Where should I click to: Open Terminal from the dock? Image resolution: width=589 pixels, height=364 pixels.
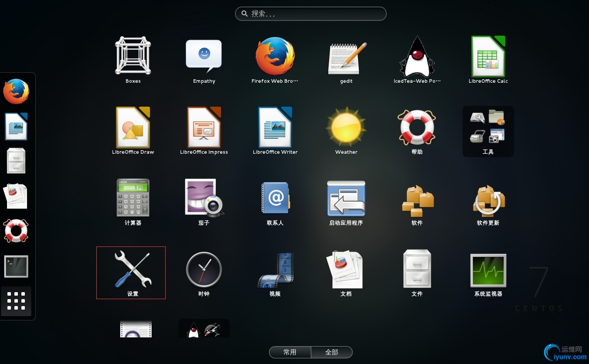(x=16, y=266)
